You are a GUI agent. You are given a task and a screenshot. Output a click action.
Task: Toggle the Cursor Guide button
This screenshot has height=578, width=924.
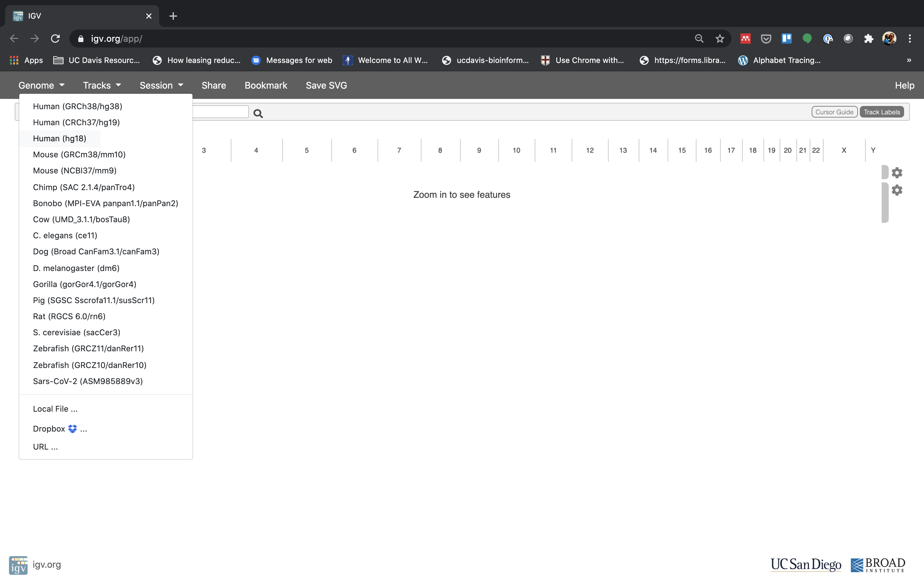click(x=834, y=112)
